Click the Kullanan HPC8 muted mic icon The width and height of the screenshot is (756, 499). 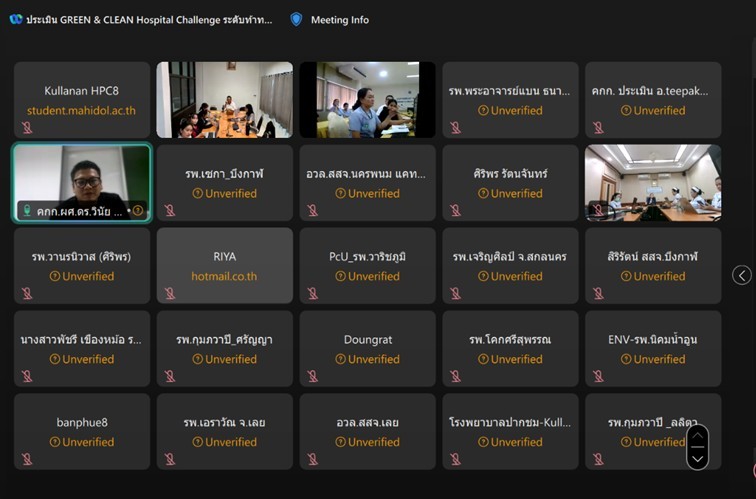click(27, 128)
